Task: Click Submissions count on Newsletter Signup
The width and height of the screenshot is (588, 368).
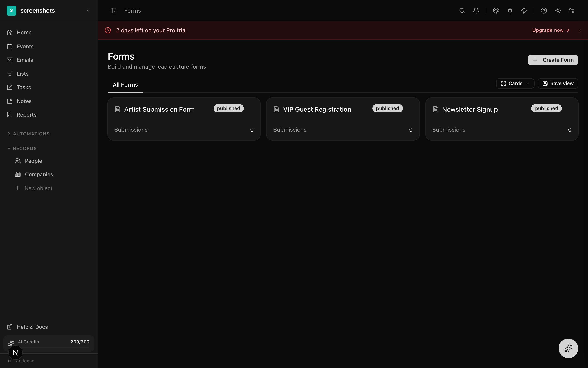Action: pyautogui.click(x=570, y=130)
